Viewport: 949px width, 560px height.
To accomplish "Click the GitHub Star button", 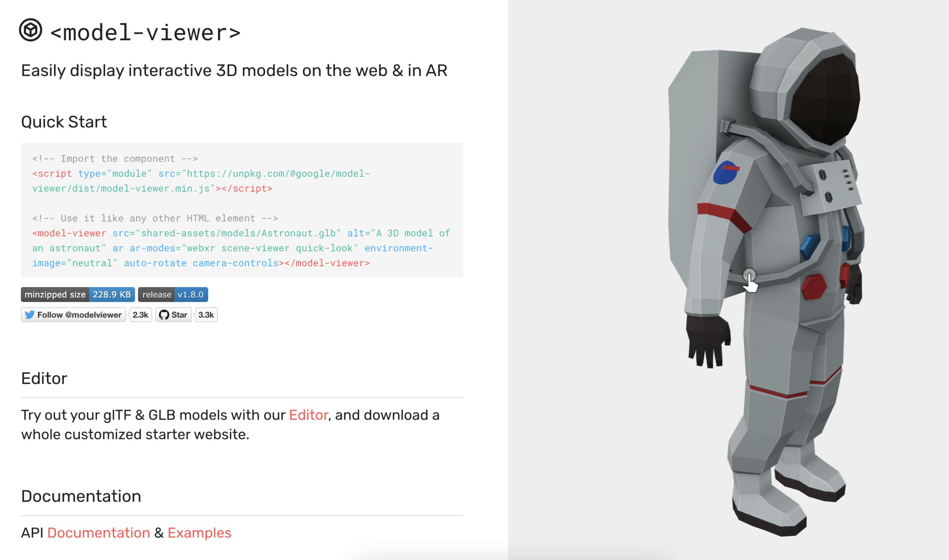I will point(173,315).
